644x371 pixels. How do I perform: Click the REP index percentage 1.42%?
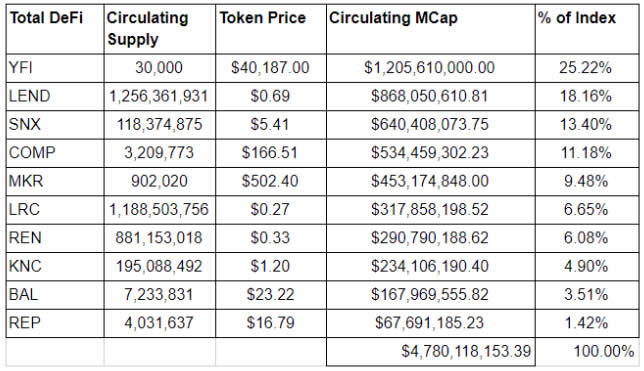point(587,323)
